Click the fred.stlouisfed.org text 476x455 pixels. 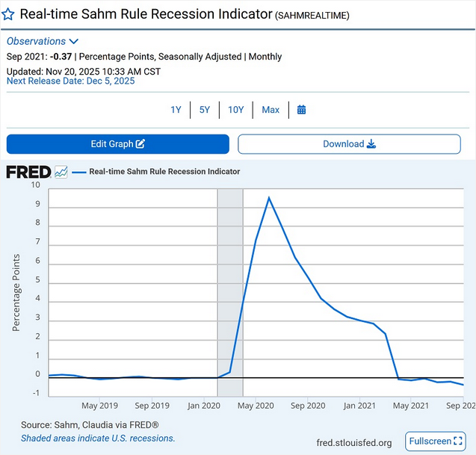(x=354, y=442)
